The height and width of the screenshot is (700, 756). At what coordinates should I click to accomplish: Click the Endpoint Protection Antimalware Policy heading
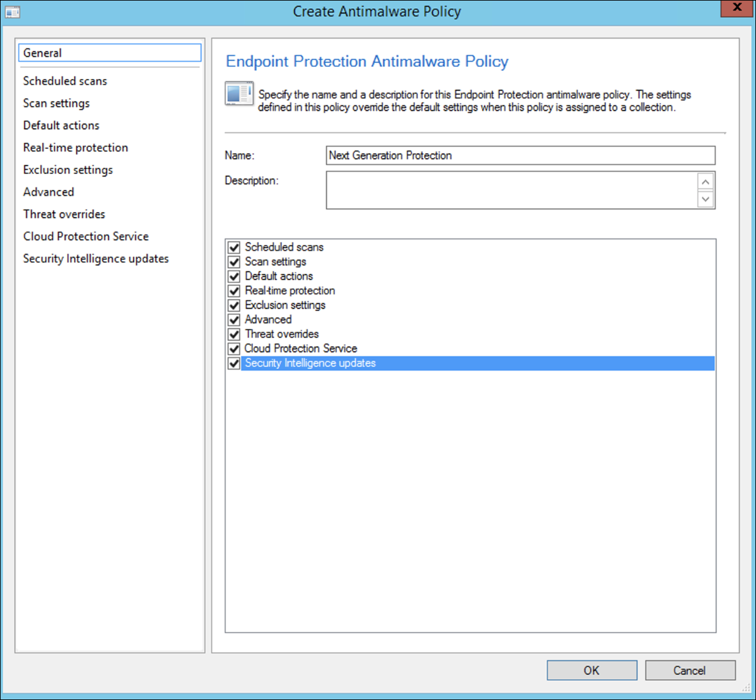coord(367,61)
